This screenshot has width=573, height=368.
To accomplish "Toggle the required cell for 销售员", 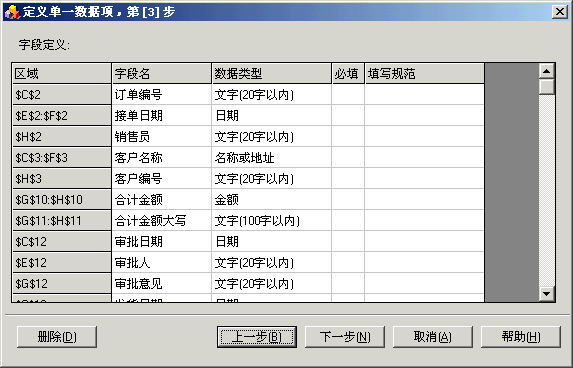I will [348, 137].
